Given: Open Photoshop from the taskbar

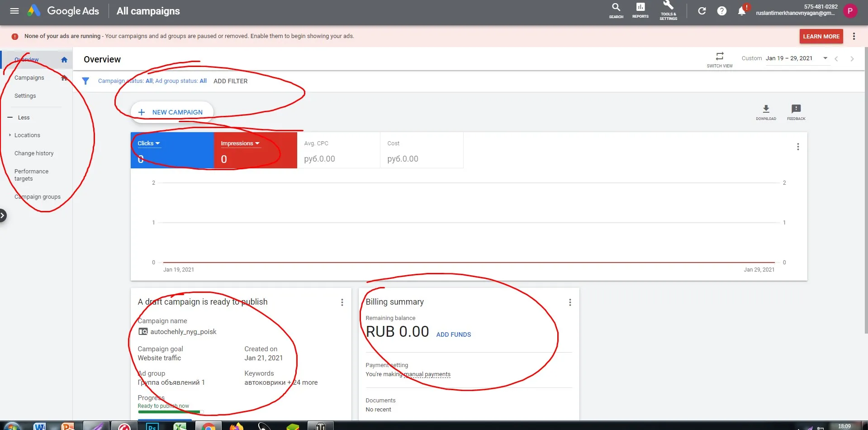Looking at the screenshot, I should point(152,426).
